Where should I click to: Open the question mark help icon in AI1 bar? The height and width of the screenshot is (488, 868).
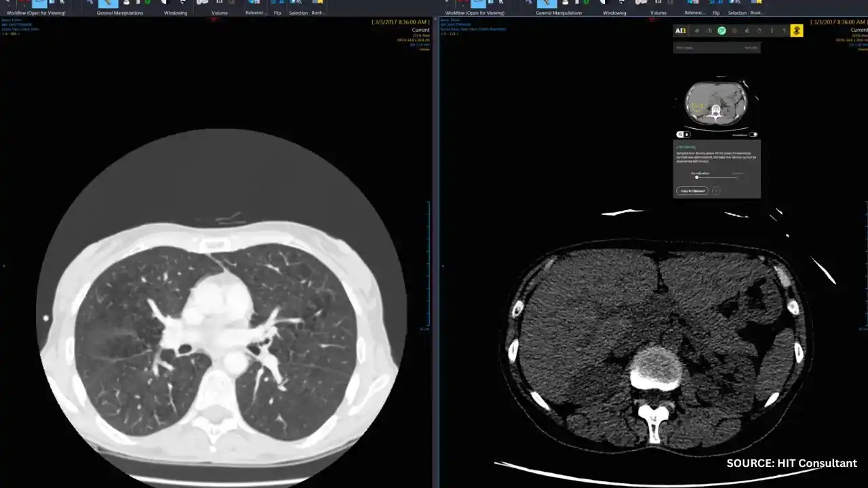click(x=784, y=30)
